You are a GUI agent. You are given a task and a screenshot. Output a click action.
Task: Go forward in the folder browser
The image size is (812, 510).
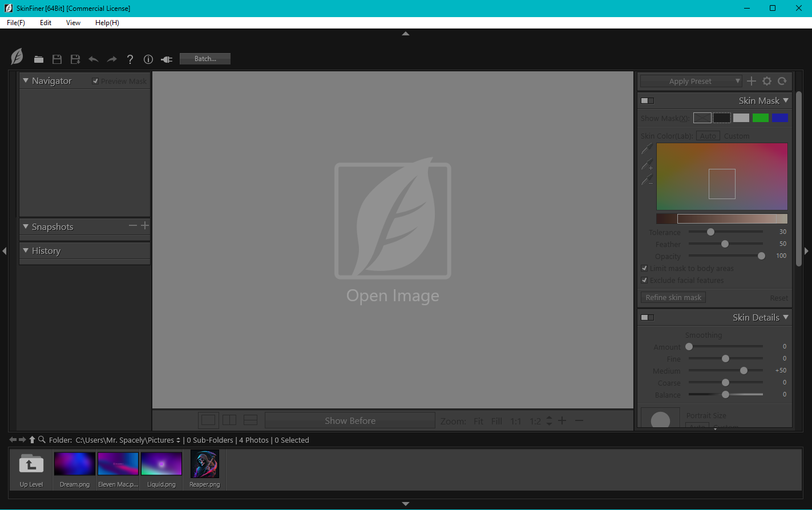click(22, 440)
